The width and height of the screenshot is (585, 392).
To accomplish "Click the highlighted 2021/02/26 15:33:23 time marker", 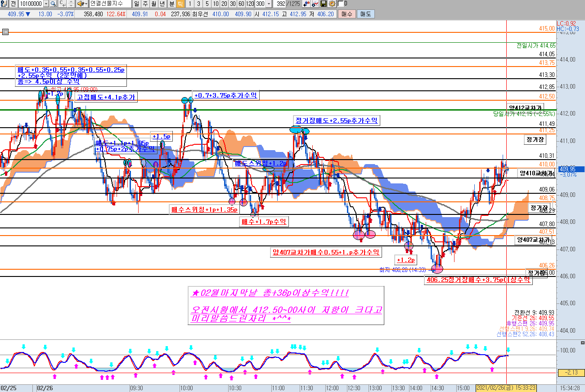I will point(506,388).
